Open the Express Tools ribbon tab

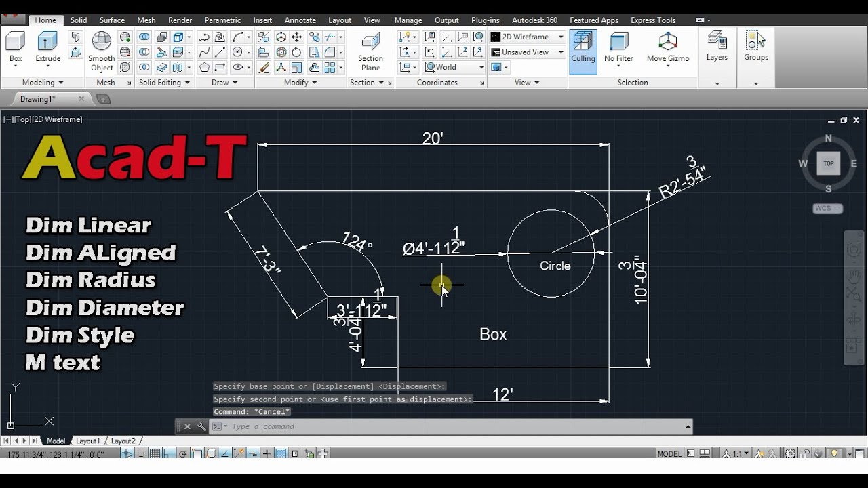point(653,20)
